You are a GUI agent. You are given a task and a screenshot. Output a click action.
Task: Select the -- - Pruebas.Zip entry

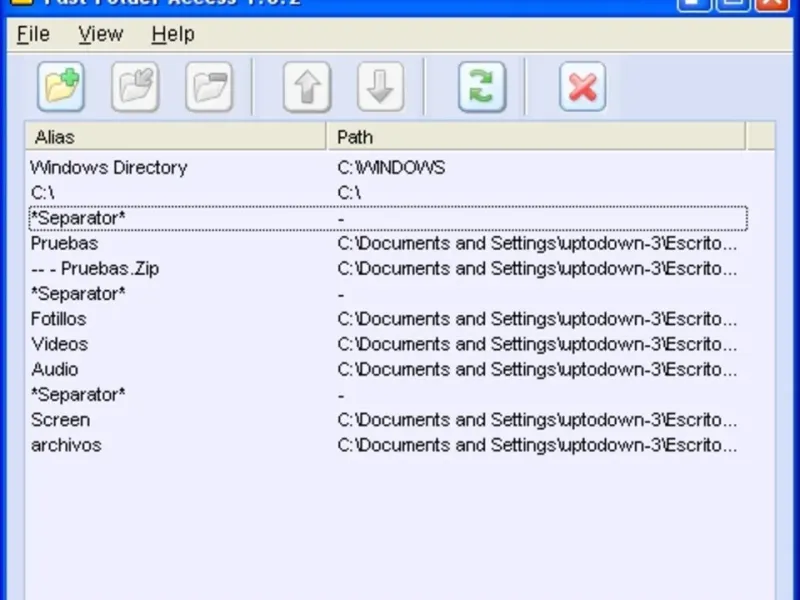(x=95, y=268)
